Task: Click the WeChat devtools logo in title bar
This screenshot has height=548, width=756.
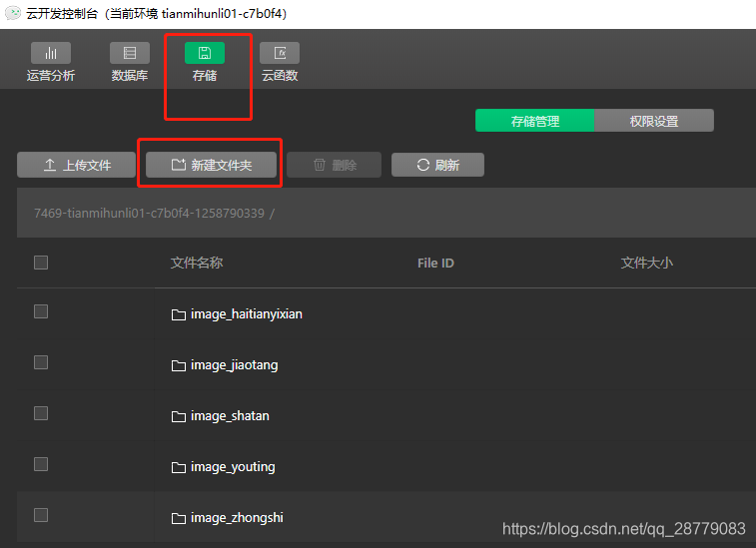Action: click(x=13, y=13)
